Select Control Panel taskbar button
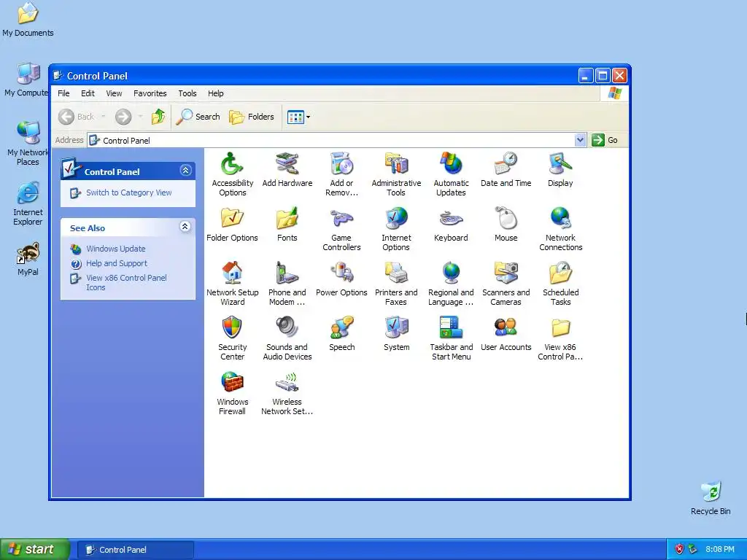 [136, 550]
